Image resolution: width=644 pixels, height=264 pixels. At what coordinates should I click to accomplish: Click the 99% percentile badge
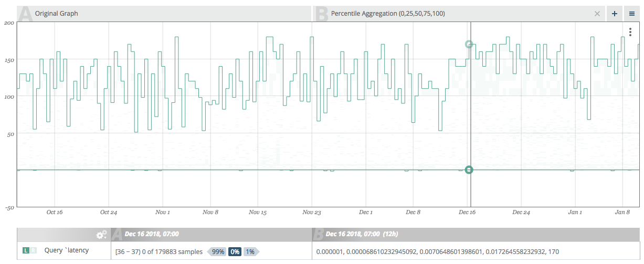pyautogui.click(x=218, y=252)
